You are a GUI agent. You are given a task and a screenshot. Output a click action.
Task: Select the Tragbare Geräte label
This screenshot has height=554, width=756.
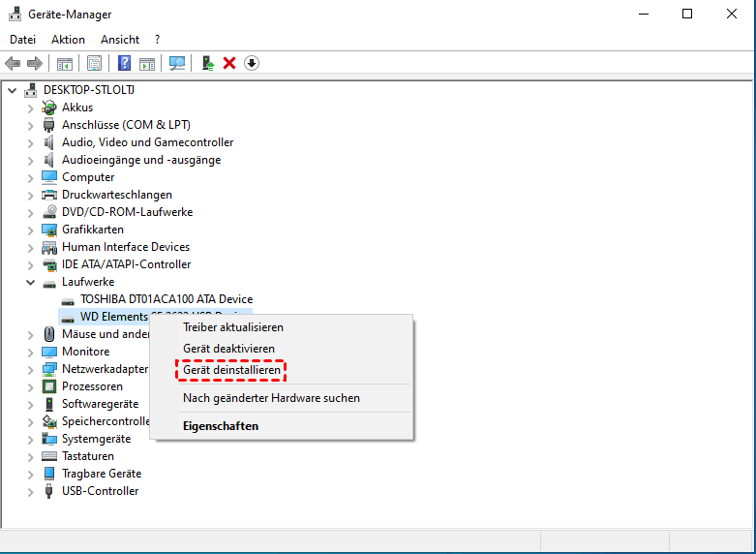pyautogui.click(x=102, y=474)
